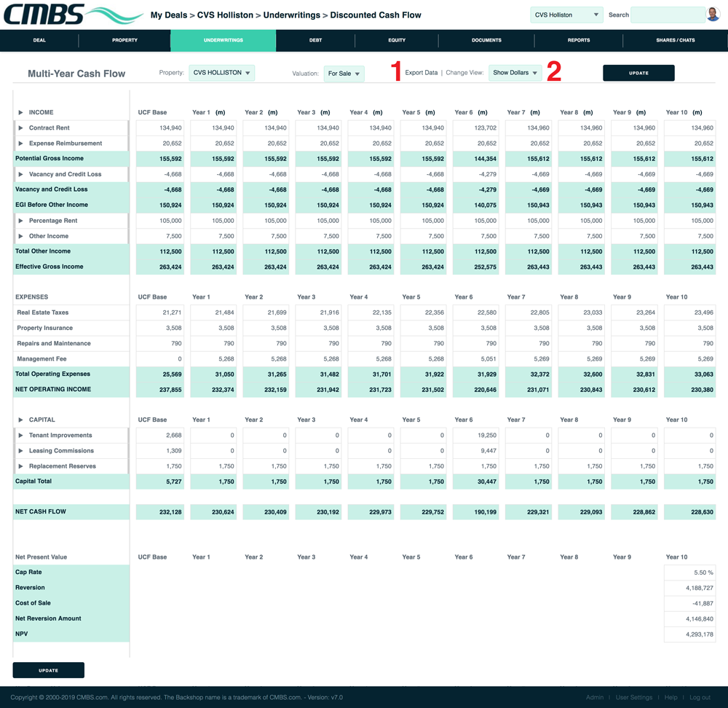Click the Leasing Commissions Year 6 cell

point(475,451)
